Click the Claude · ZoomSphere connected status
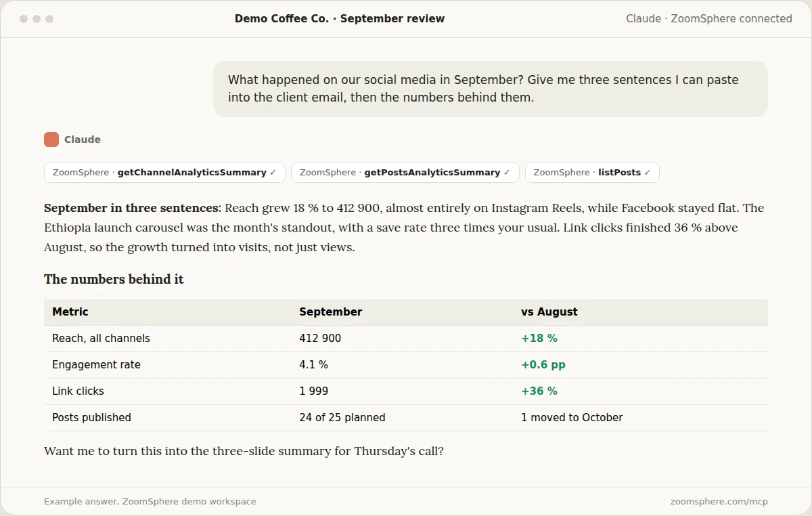The width and height of the screenshot is (812, 516). point(709,19)
